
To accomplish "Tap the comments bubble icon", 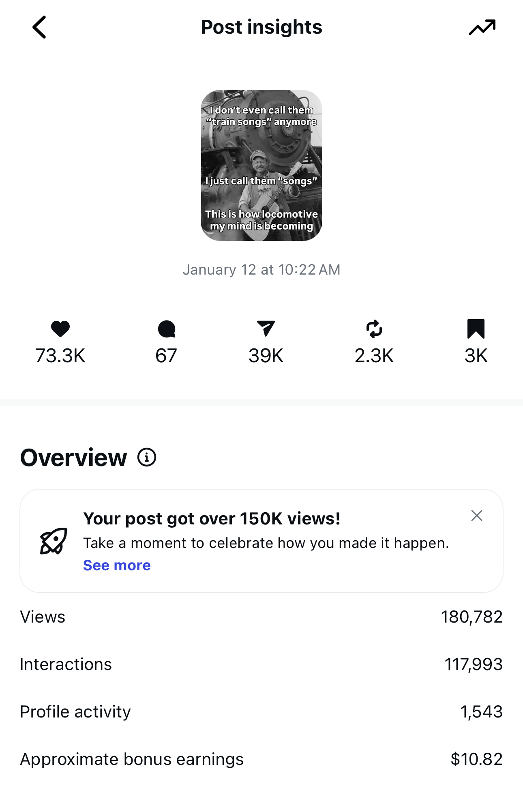I will (x=166, y=329).
